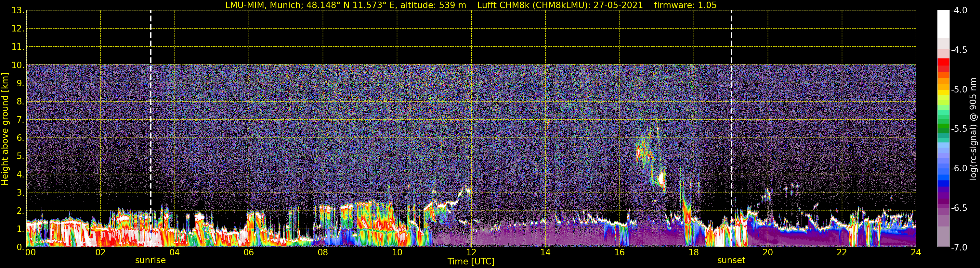Click the '3.' tick on the height axis

point(20,193)
